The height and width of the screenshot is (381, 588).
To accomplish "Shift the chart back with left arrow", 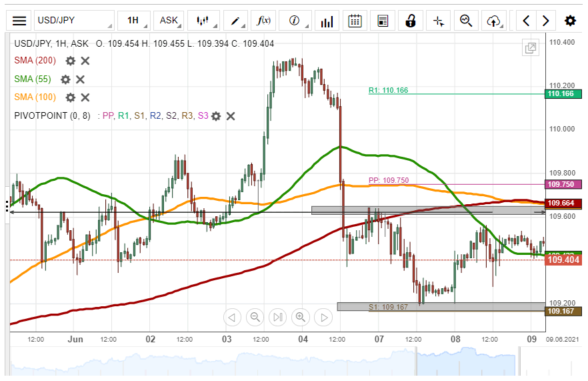I will pos(526,21).
